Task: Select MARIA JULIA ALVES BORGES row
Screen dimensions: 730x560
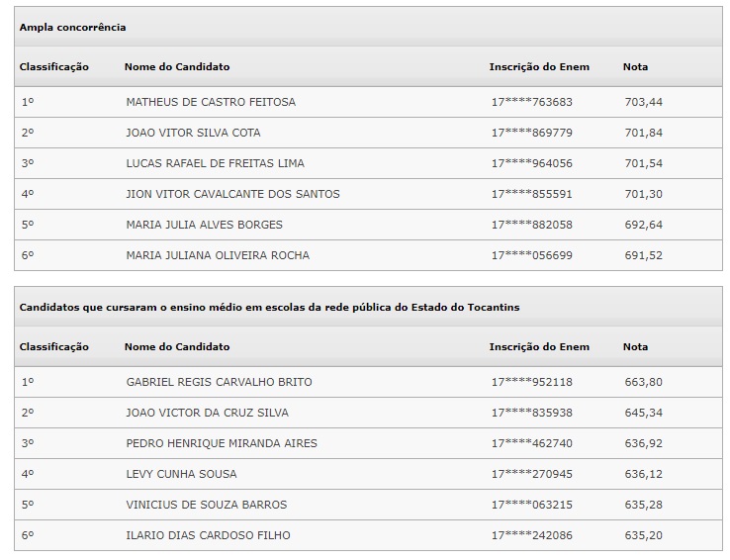Action: [368, 225]
